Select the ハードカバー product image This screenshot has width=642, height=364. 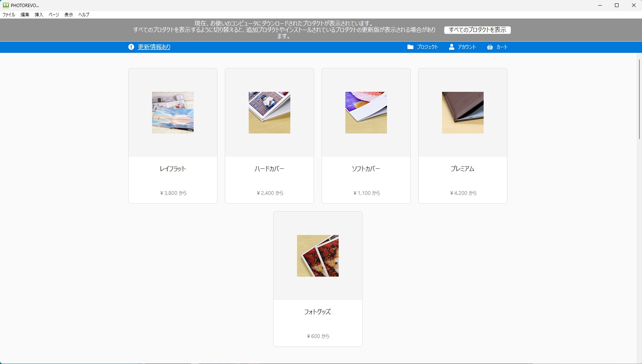[x=270, y=113]
